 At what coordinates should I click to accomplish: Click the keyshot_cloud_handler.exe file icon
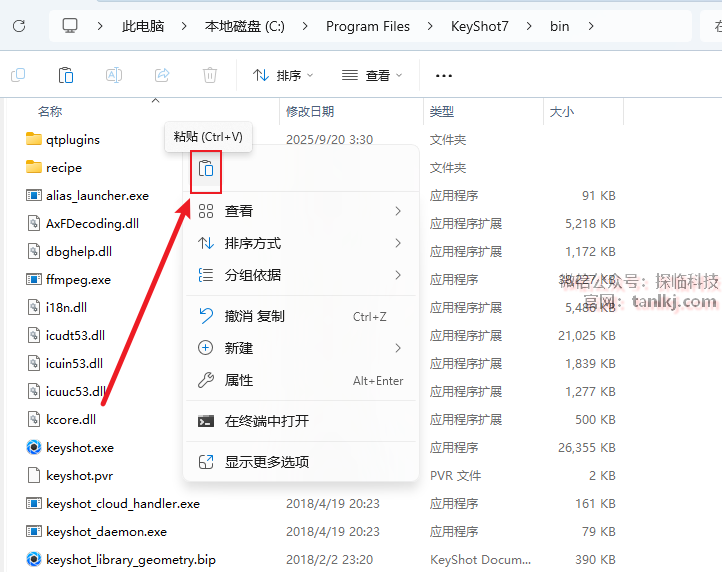tap(34, 504)
